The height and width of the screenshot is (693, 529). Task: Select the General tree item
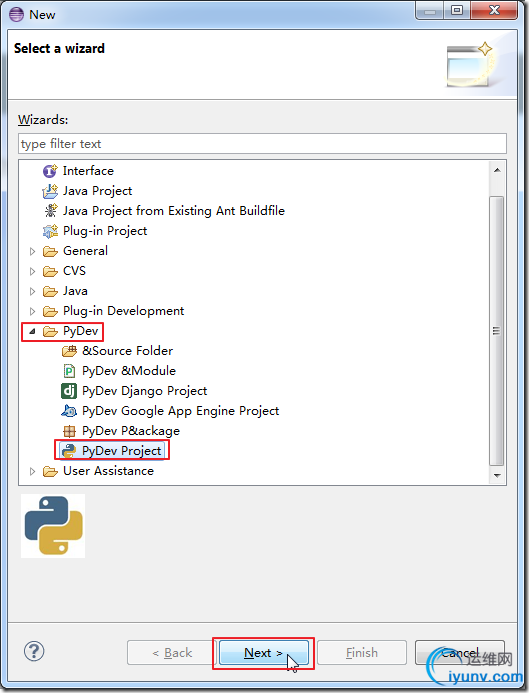click(x=85, y=251)
